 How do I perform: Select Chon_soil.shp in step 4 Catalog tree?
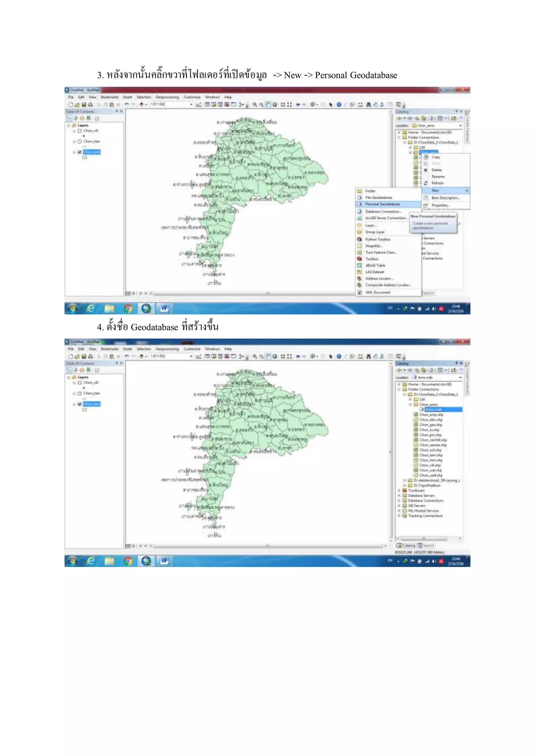point(430,450)
